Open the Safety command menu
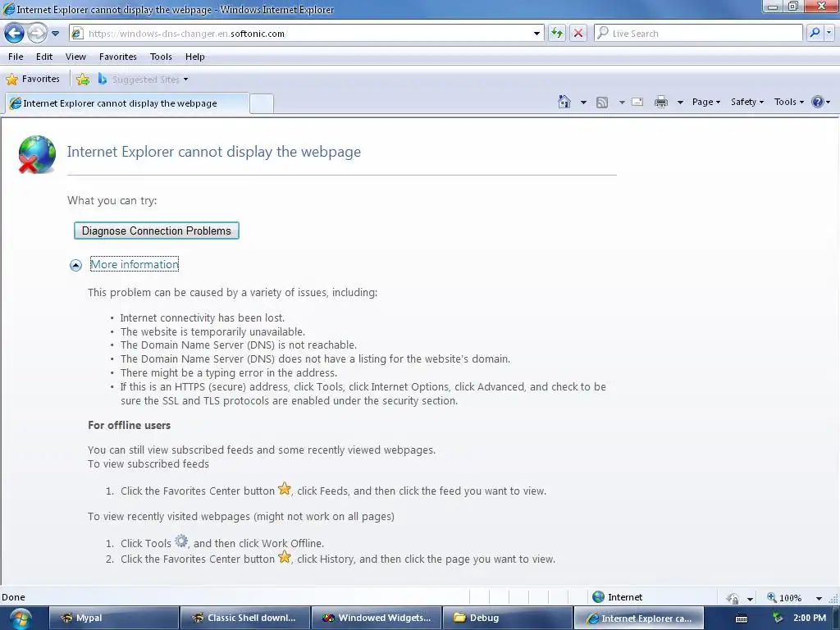This screenshot has width=840, height=630. click(747, 102)
